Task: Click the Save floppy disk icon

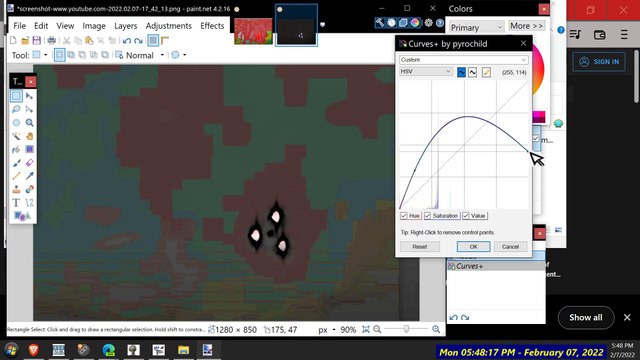Action: pyautogui.click(x=36, y=40)
